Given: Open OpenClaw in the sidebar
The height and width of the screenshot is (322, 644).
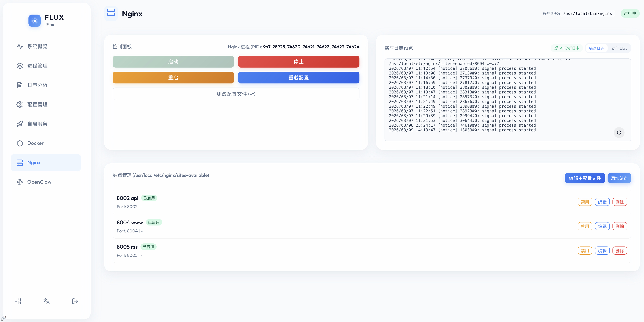Looking at the screenshot, I should pos(39,182).
